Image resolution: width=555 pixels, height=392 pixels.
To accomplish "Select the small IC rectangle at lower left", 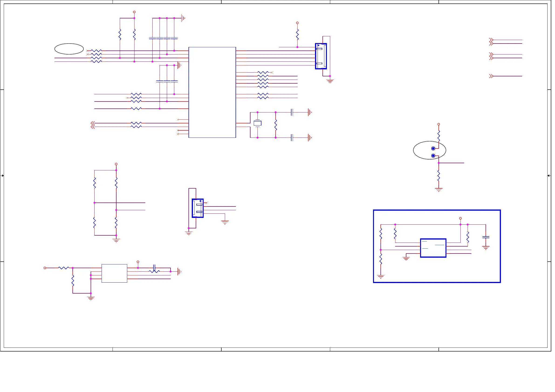I will point(114,273).
